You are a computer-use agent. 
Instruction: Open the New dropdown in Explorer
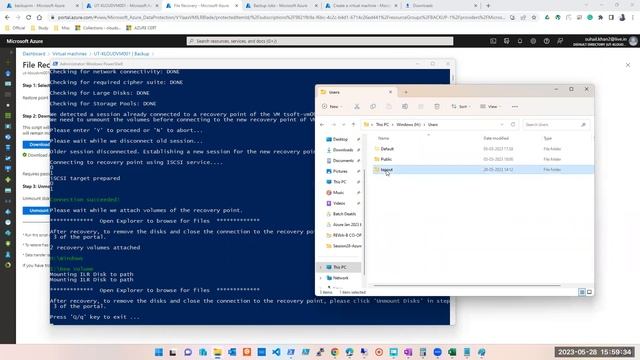(x=332, y=107)
